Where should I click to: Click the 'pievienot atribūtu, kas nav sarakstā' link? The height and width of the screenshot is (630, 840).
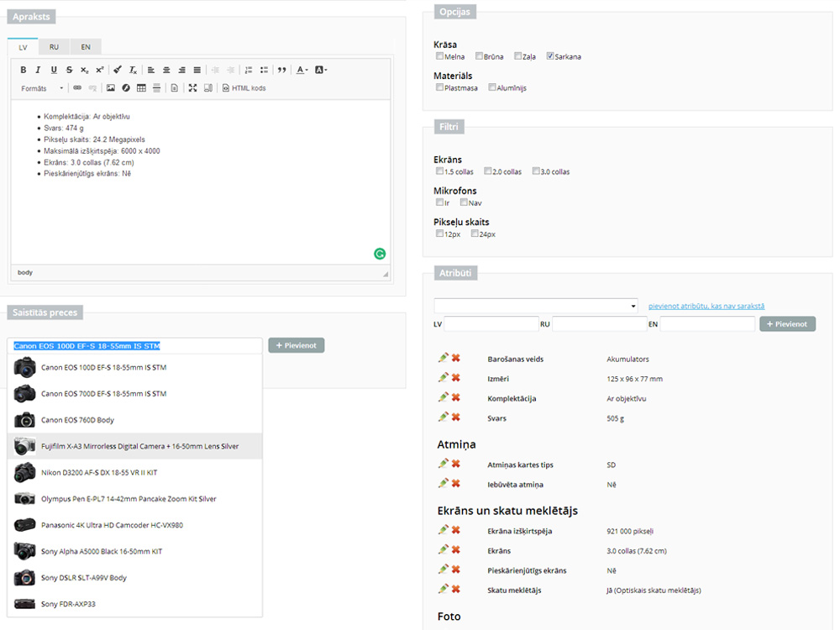(706, 306)
